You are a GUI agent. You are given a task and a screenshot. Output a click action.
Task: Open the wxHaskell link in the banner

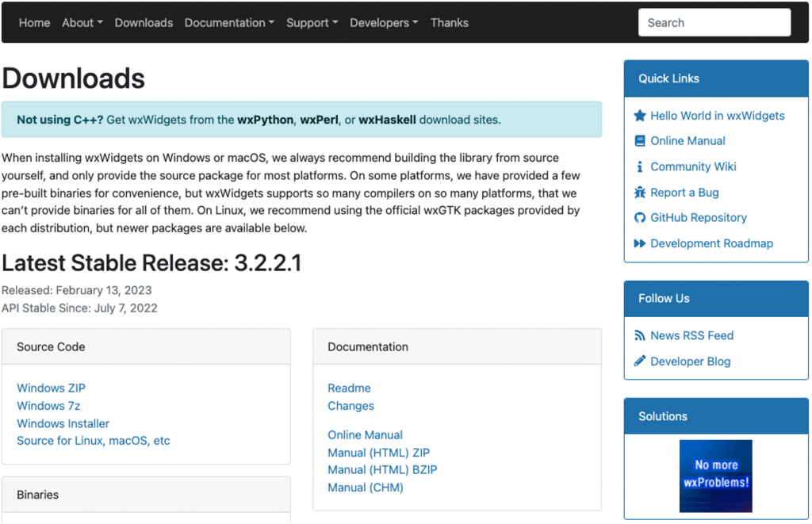pos(387,120)
